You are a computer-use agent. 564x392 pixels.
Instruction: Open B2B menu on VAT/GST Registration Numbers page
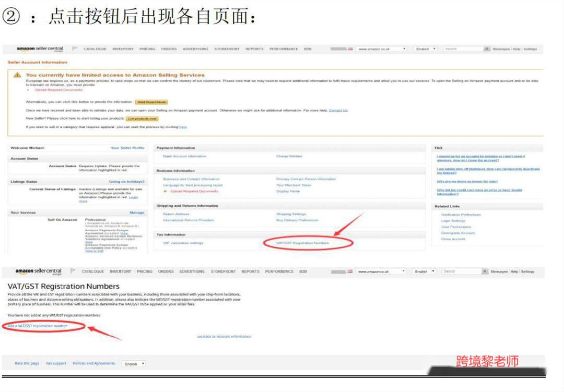point(303,271)
